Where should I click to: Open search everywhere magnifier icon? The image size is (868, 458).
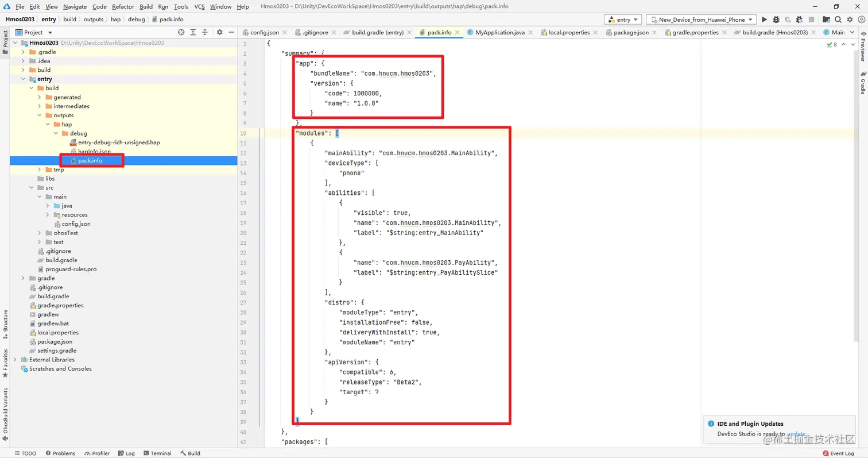[838, 20]
